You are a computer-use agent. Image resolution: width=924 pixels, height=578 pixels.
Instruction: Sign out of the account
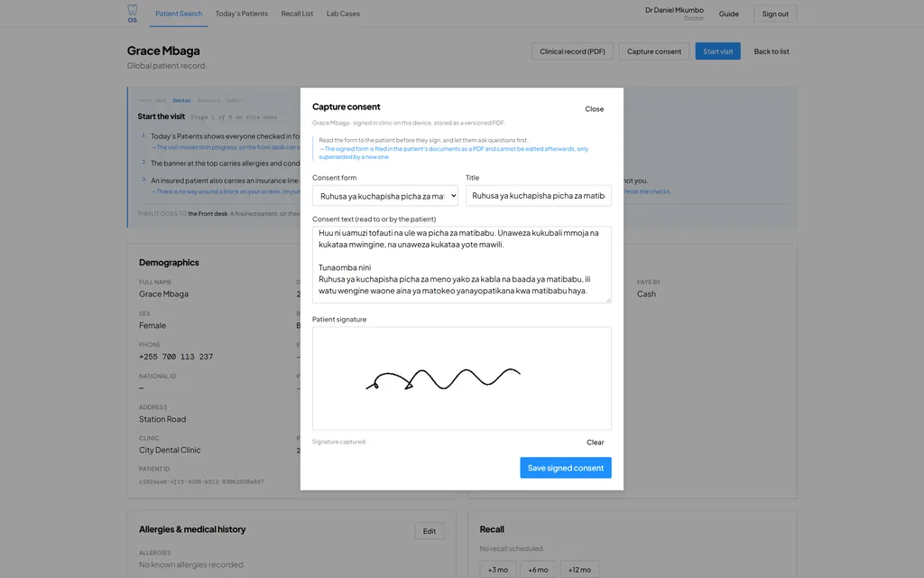775,14
